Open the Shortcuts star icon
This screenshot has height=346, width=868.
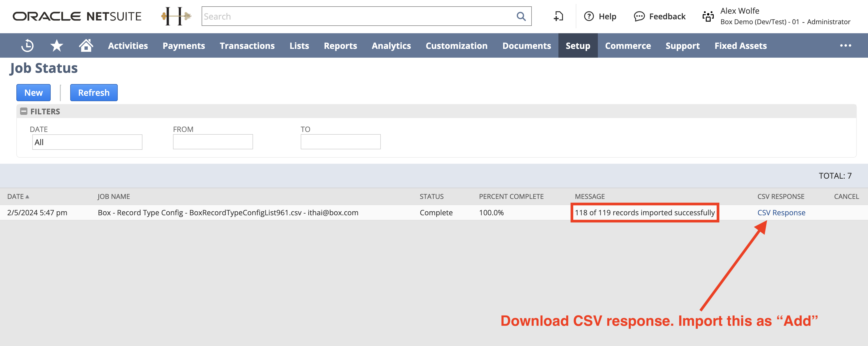click(57, 45)
